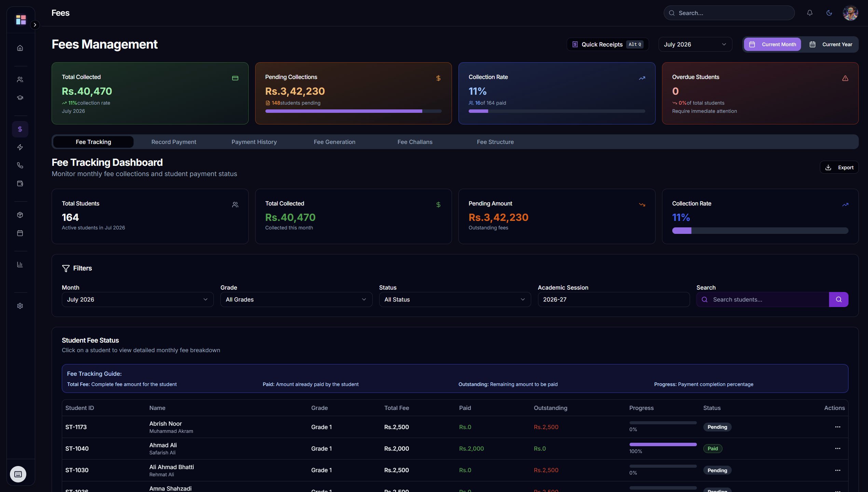Open actions menu for ST-1040
The height and width of the screenshot is (492, 868).
[x=838, y=448]
